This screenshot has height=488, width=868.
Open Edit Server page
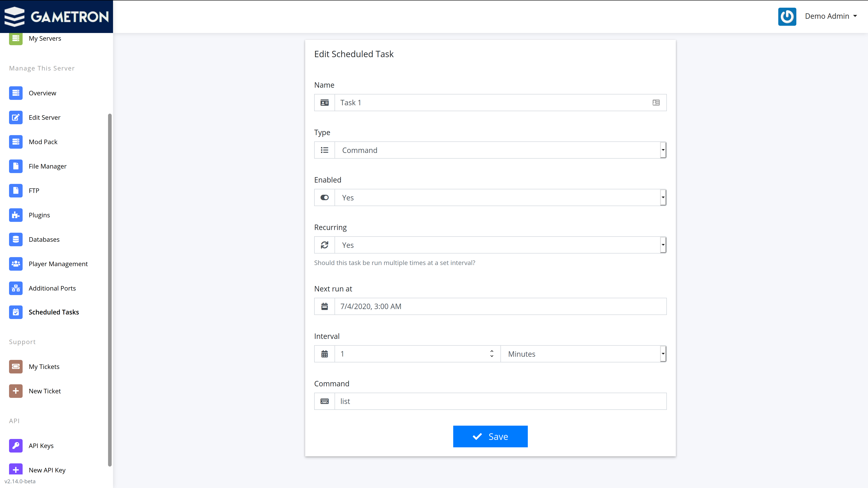[45, 117]
